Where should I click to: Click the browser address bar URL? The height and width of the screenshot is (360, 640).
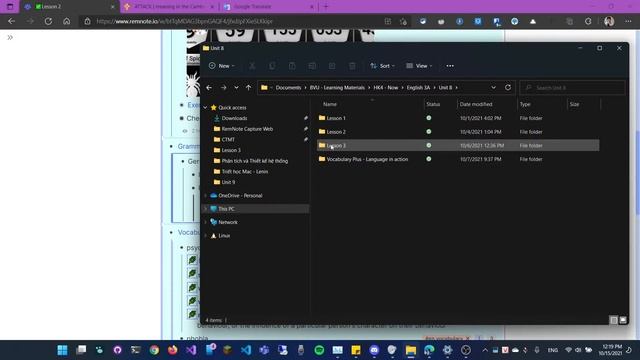pos(184,21)
